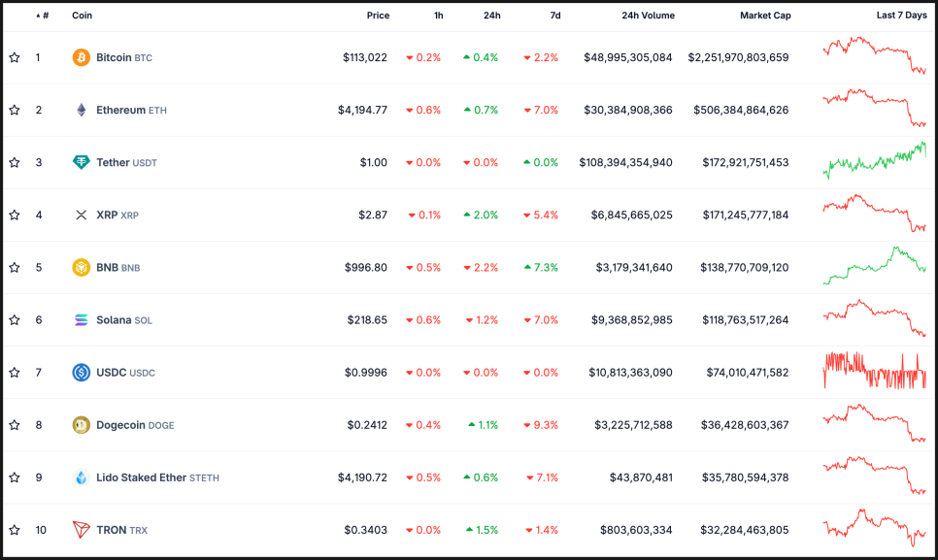Click the XRP logo icon
938x560 pixels.
(82, 215)
